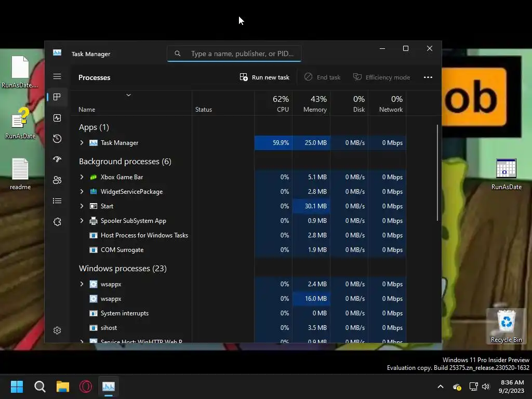Open the Performance tab icon in sidebar
Viewport: 532px width, 399px height.
[57, 118]
